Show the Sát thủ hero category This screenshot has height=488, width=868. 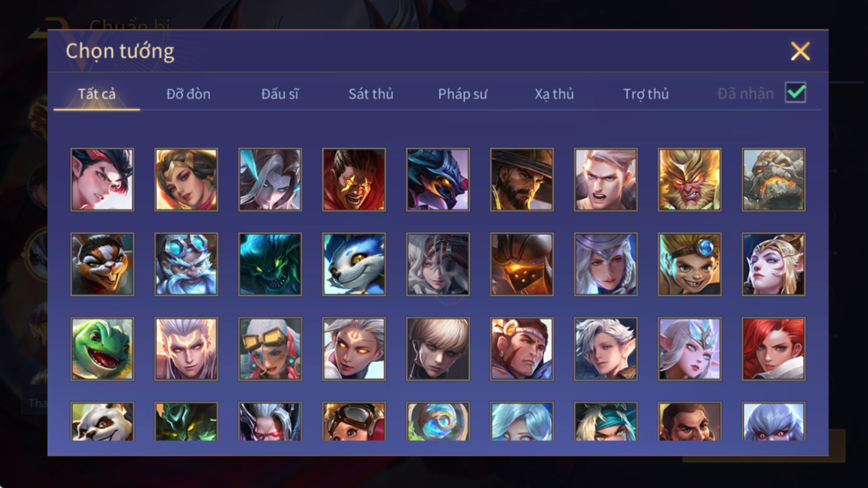pyautogui.click(x=371, y=94)
